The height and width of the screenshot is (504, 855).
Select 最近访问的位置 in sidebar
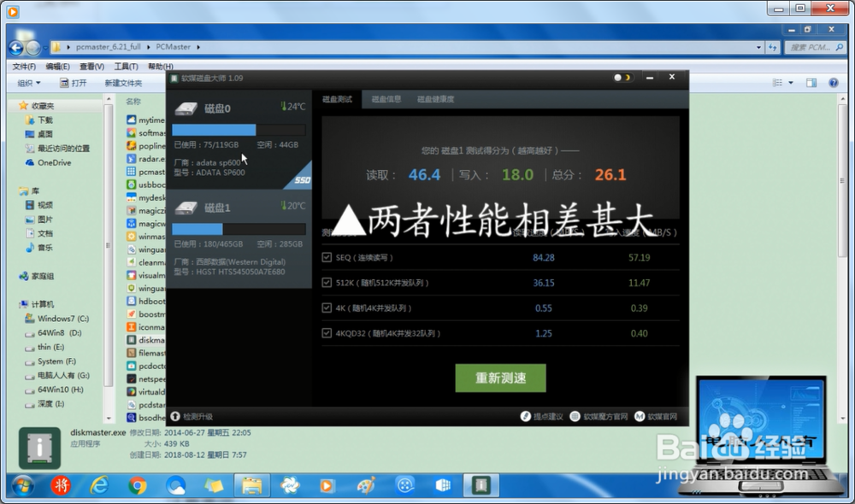pyautogui.click(x=57, y=148)
